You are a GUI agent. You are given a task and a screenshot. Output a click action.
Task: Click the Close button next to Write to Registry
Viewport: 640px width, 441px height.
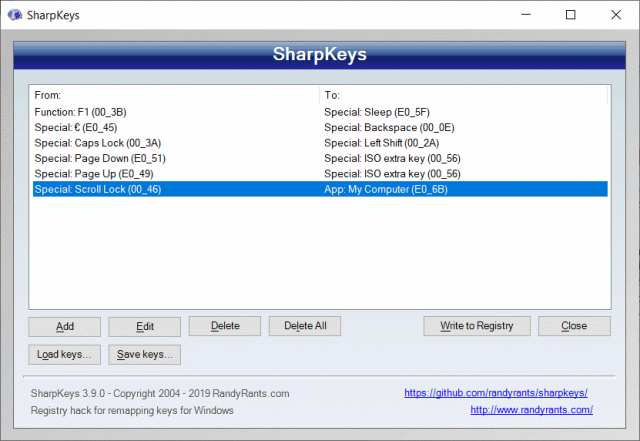pos(574,326)
